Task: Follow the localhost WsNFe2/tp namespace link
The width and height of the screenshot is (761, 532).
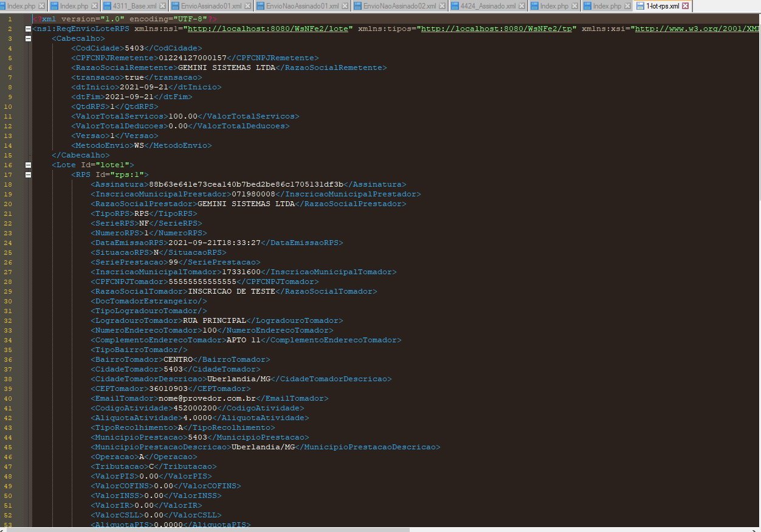Action: point(497,29)
